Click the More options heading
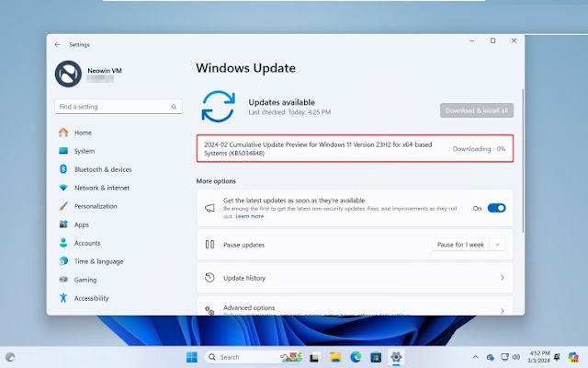588x368 pixels. point(216,181)
